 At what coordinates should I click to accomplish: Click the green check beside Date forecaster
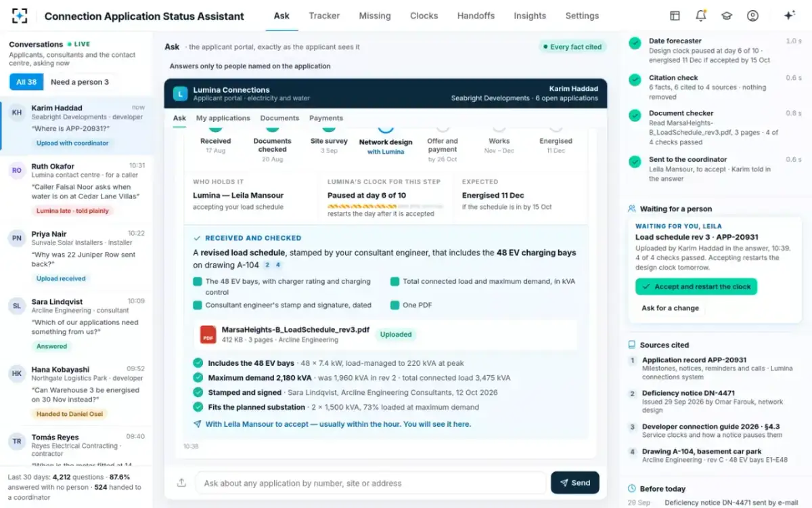coord(635,43)
